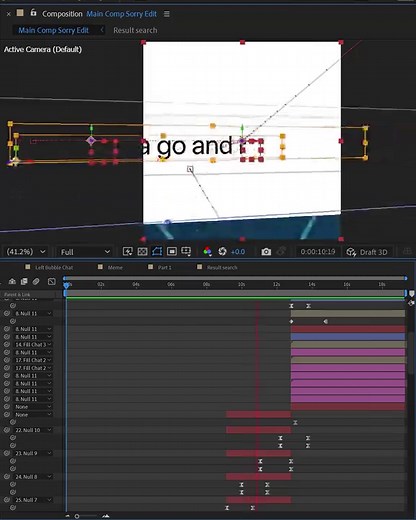This screenshot has width=416, height=520.
Task: Click the comp marker bin icon
Action: click(x=412, y=294)
